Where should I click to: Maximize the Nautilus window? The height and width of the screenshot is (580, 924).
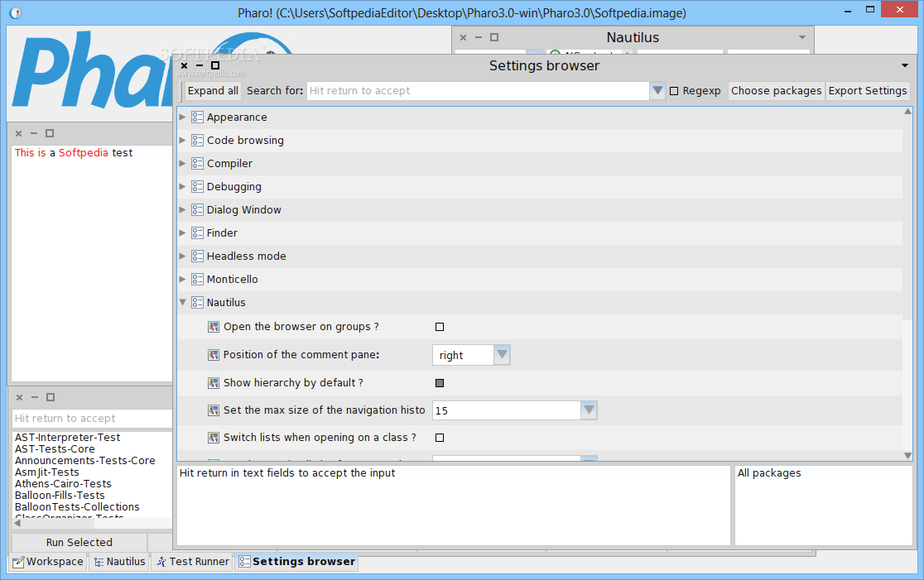point(494,37)
